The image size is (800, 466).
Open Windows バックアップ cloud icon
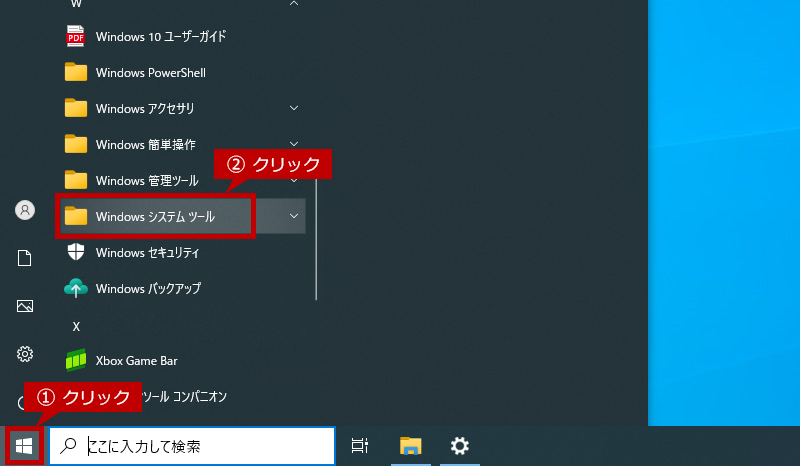(x=76, y=288)
